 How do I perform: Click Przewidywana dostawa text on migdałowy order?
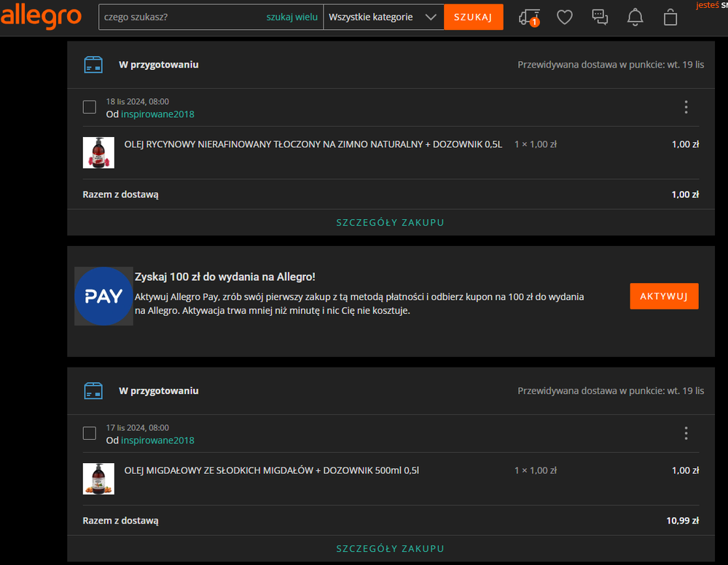[x=611, y=390]
